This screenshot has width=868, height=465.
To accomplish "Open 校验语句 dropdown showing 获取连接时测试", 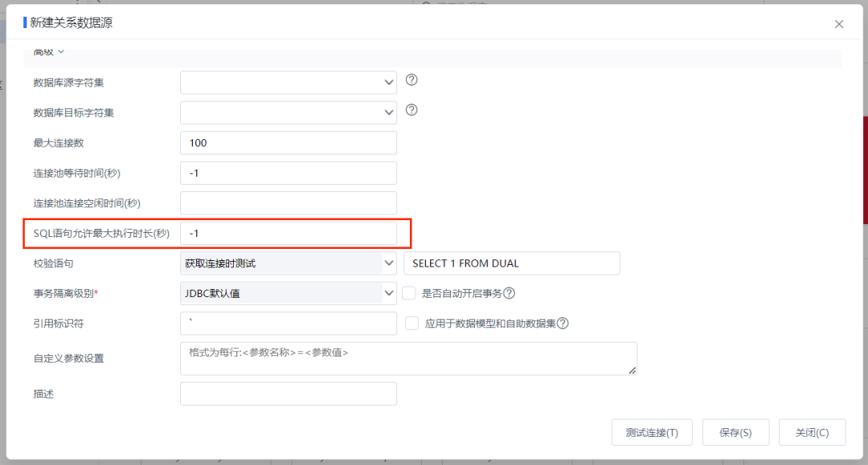I will (289, 263).
